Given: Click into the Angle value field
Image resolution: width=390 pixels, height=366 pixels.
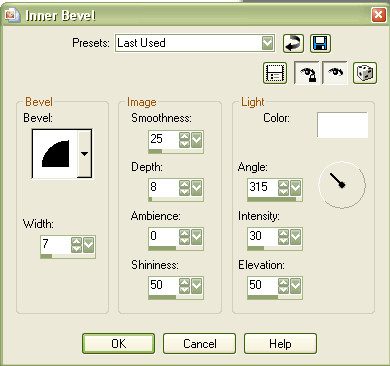Looking at the screenshot, I should (263, 188).
